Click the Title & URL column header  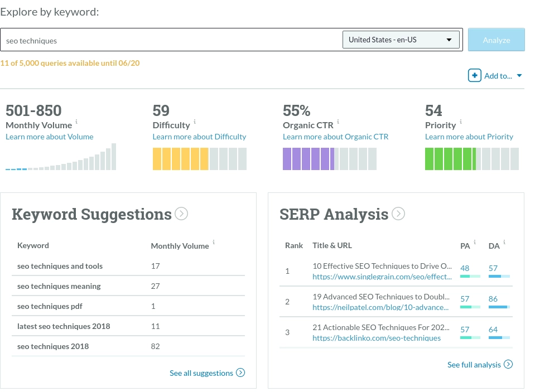pos(332,246)
